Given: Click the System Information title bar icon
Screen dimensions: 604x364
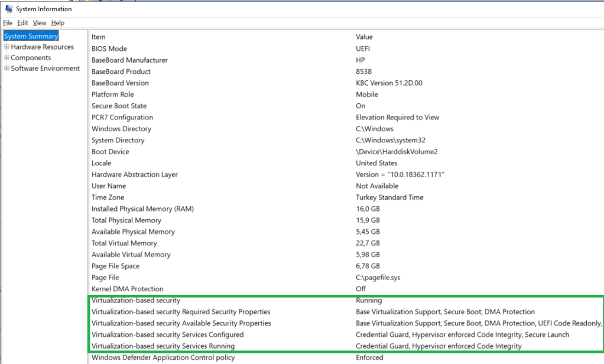Looking at the screenshot, I should tap(9, 9).
